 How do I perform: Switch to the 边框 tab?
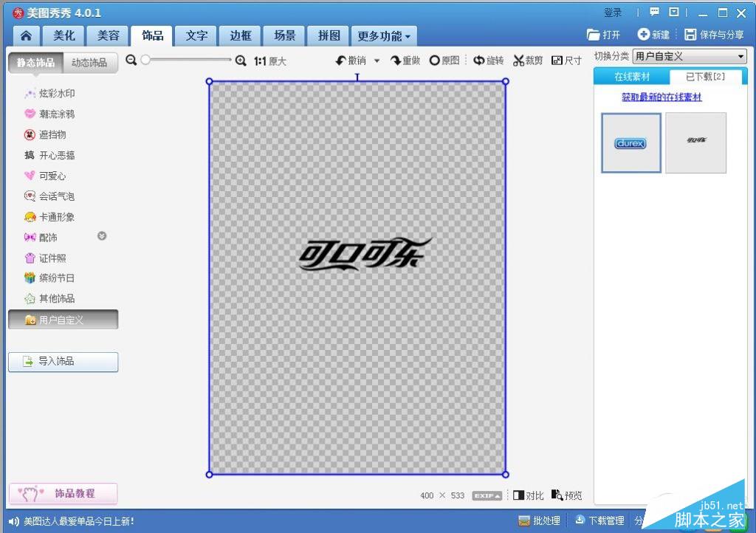click(x=240, y=35)
